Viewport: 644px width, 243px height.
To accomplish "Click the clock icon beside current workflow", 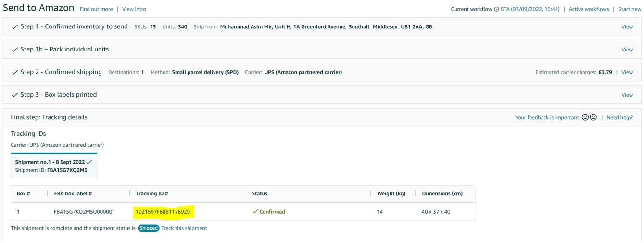I will pyautogui.click(x=496, y=9).
